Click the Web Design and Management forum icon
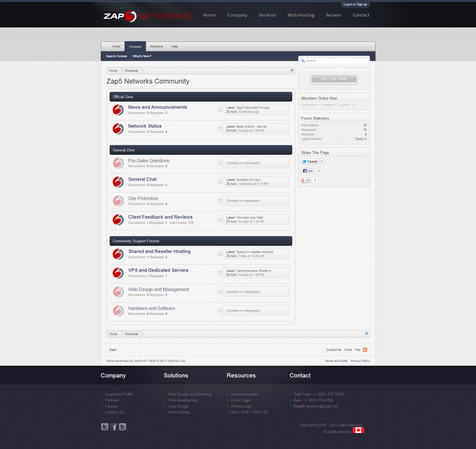 point(118,292)
